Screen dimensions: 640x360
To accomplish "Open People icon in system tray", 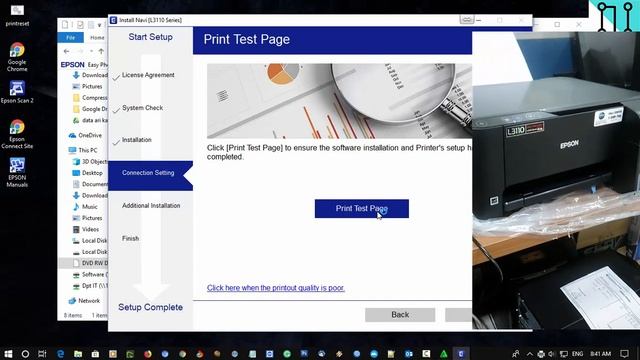I will (x=516, y=354).
